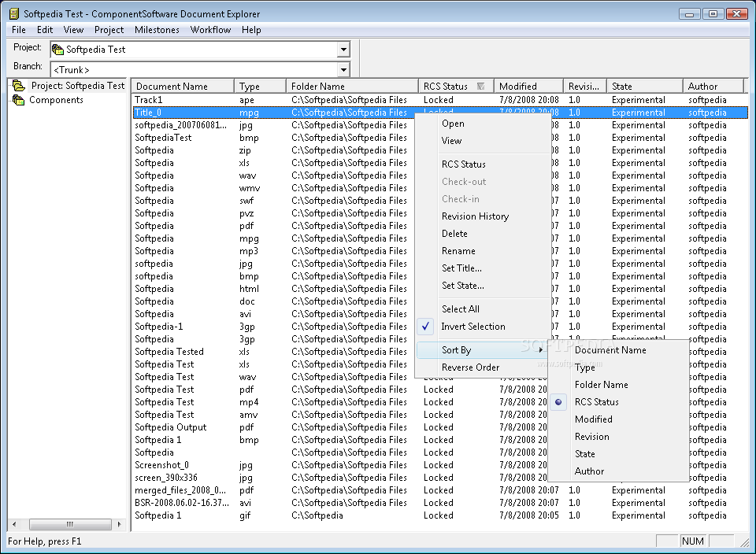Open the Workflow menu
The image size is (756, 554).
tap(210, 30)
